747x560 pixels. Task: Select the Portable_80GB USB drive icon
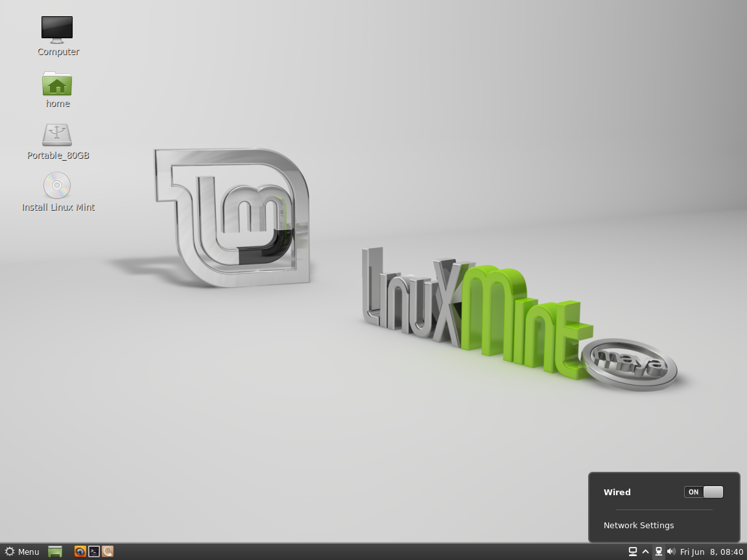pos(57,135)
